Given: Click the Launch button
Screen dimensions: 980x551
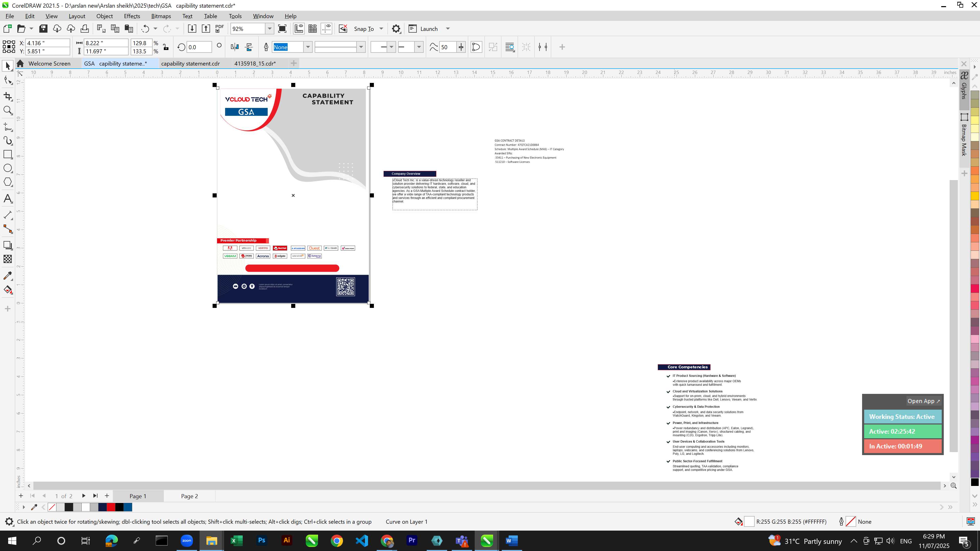Looking at the screenshot, I should click(423, 29).
